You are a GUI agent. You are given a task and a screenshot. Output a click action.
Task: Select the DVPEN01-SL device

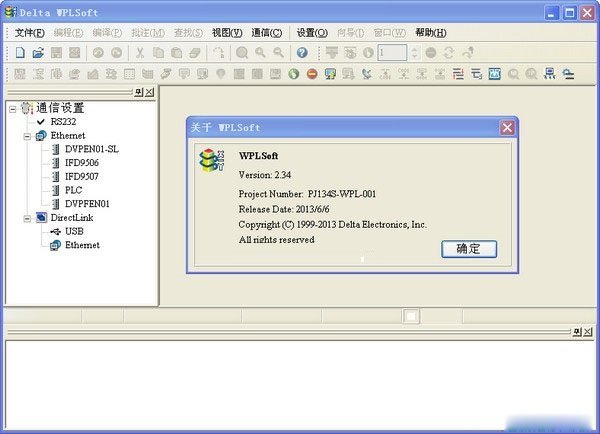click(91, 149)
